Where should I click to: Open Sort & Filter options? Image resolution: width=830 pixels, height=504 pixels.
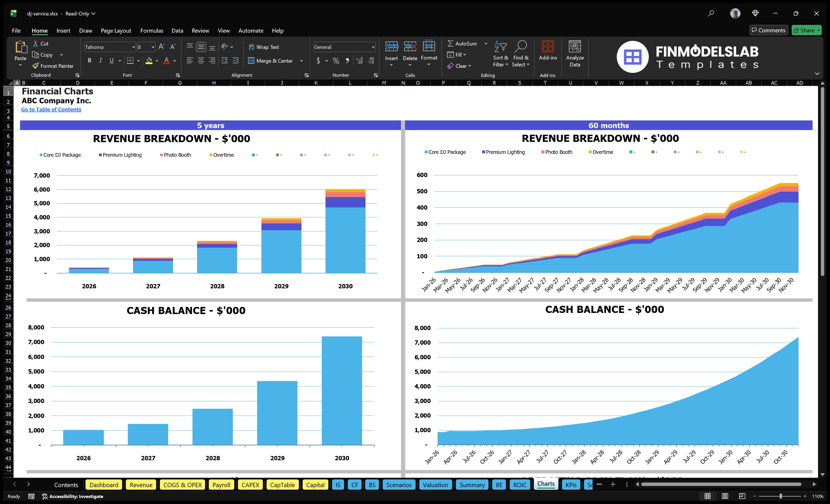point(501,54)
